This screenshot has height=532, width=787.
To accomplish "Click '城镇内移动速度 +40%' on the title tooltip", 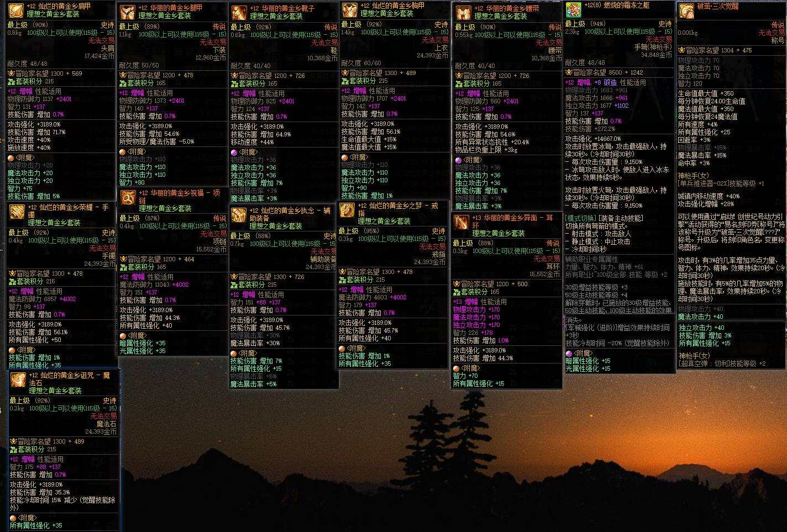I will coord(709,196).
